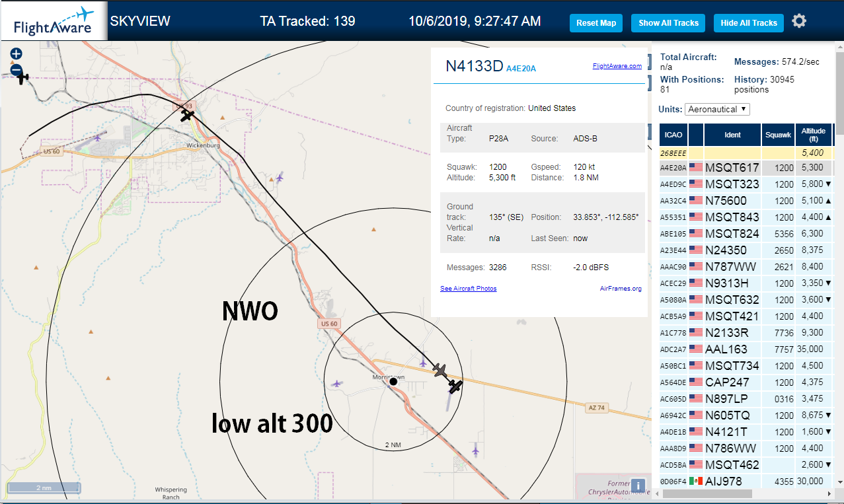Select the N75600 aircraft row
This screenshot has height=504, width=844.
746,201
